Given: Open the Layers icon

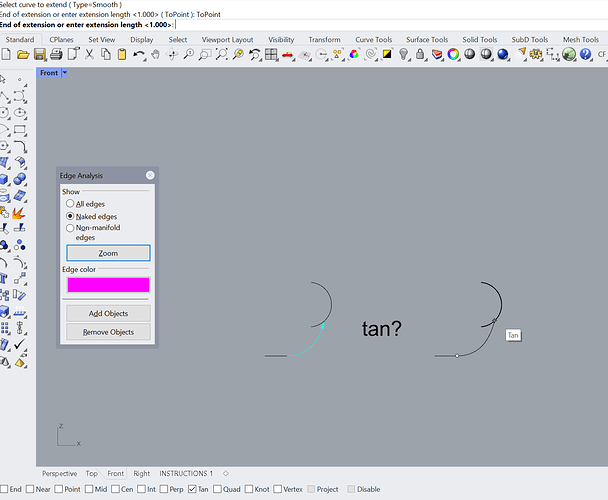Looking at the screenshot, I should [x=437, y=54].
